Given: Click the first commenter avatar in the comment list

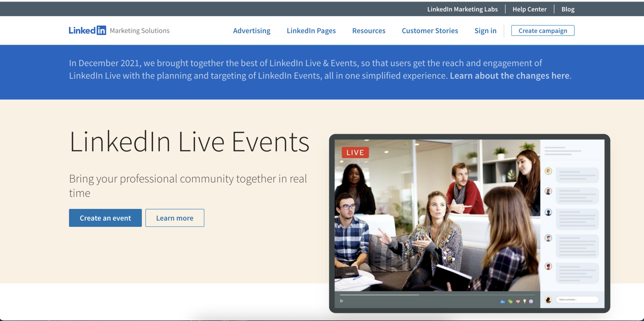Looking at the screenshot, I should (548, 171).
